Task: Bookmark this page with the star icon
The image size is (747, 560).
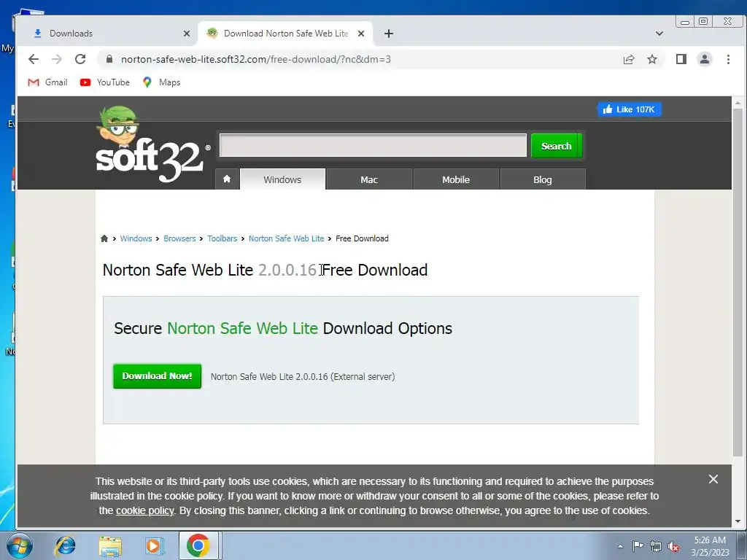Action: click(x=652, y=59)
